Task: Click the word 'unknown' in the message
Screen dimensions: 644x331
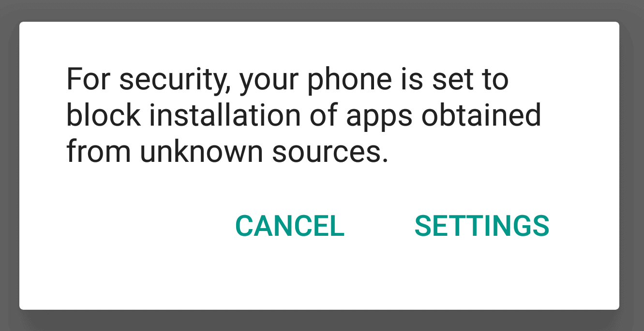Action: (x=201, y=151)
